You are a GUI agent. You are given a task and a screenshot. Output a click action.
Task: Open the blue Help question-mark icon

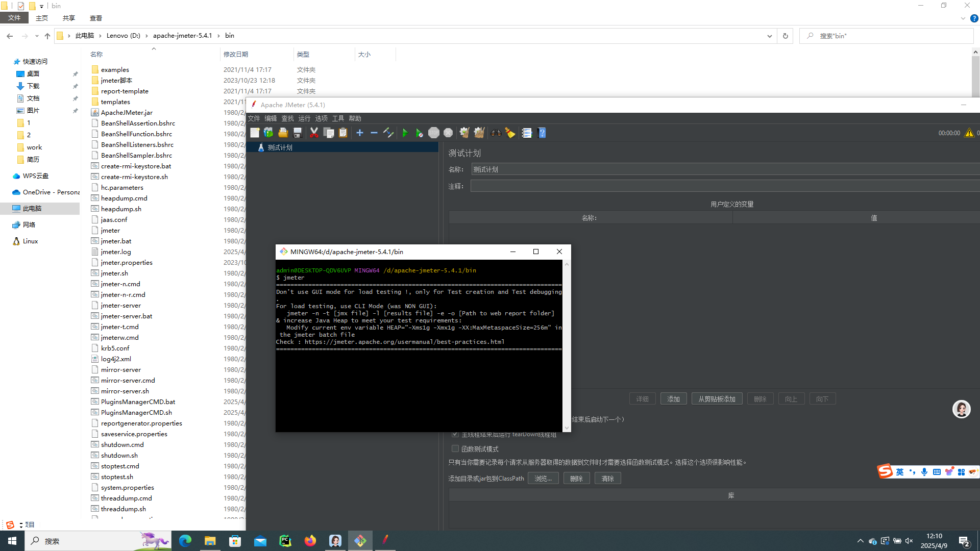pos(542,133)
